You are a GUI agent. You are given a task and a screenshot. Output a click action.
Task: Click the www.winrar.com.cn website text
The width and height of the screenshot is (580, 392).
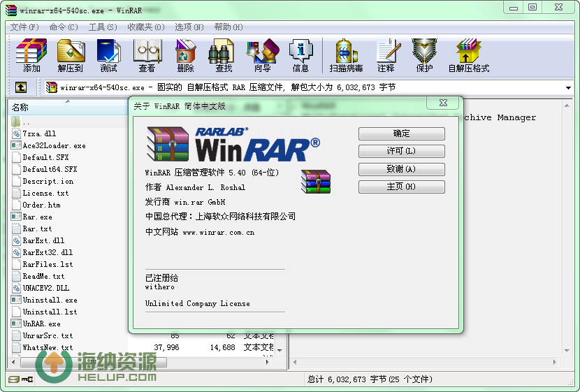[x=219, y=232]
